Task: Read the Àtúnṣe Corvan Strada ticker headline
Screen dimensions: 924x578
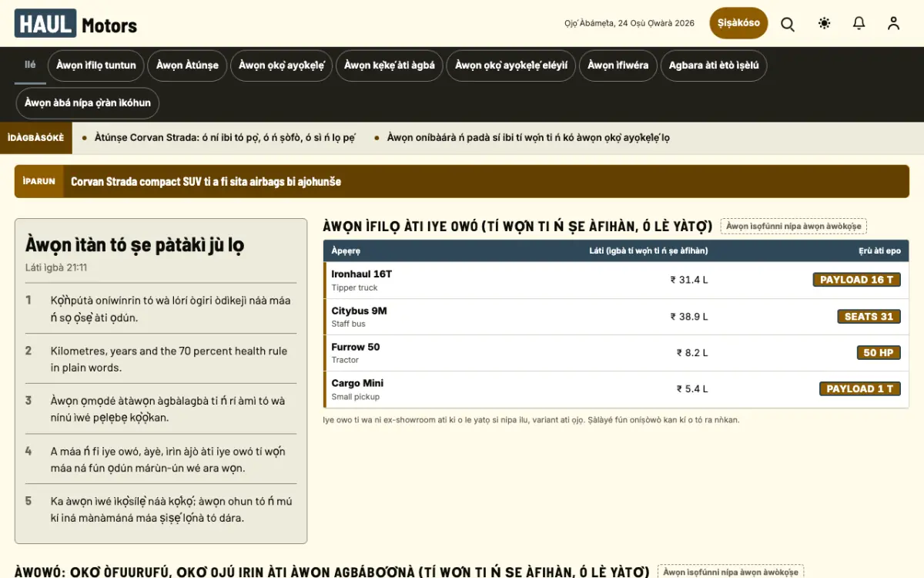Action: (225, 138)
